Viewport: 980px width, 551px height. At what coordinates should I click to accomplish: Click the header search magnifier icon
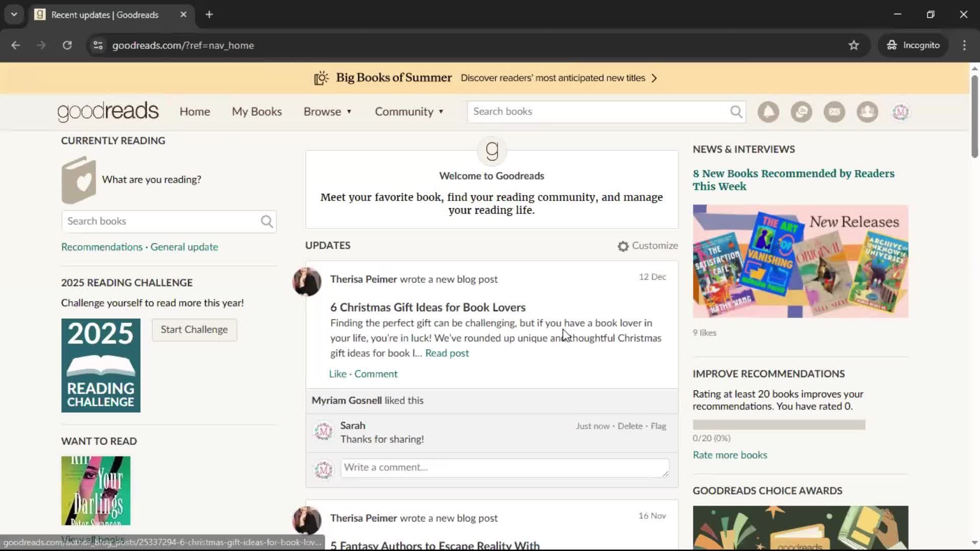click(736, 112)
